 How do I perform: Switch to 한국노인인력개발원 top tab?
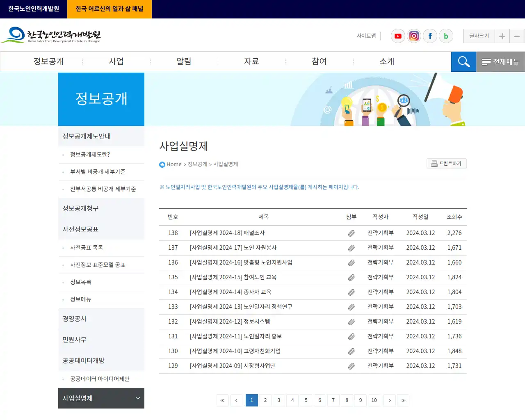pos(34,9)
